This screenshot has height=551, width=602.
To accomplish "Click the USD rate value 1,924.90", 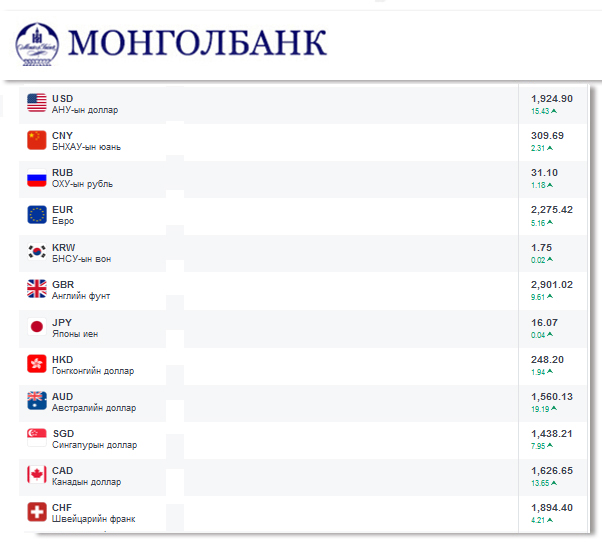I will click(x=552, y=98).
